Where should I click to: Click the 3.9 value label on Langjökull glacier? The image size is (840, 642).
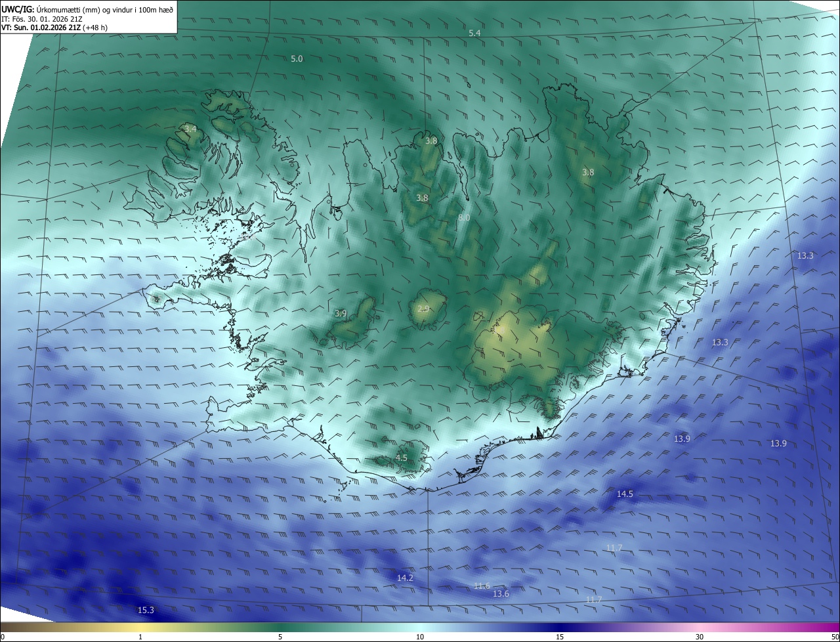pos(341,313)
